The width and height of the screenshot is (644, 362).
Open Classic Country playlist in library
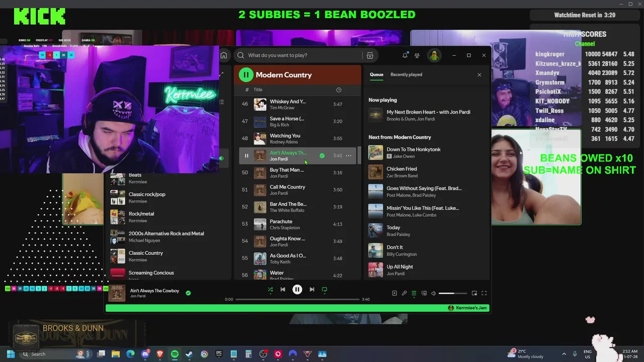tap(169, 256)
